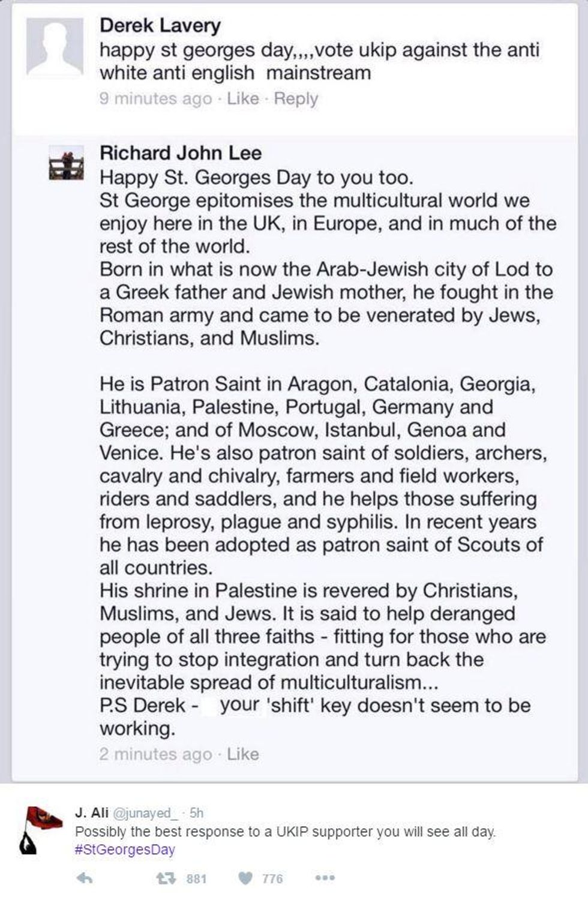The height and width of the screenshot is (909, 588).
Task: Open Derek Lavery's profile name link
Action: 160,25
